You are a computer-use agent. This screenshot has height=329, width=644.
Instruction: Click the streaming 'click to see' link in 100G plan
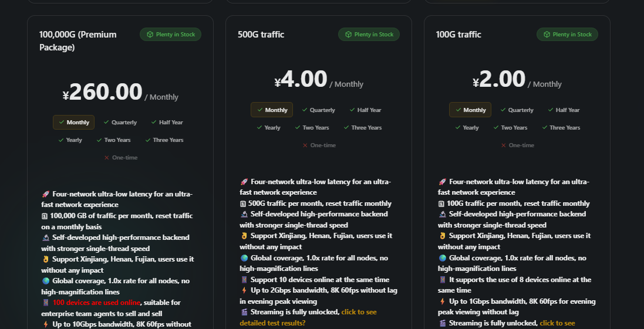click(557, 323)
